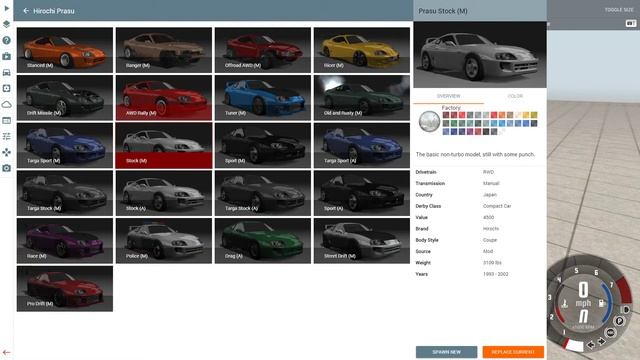The image size is (640, 360).
Task: Click the large Prasu Stock preview image
Action: (480, 55)
